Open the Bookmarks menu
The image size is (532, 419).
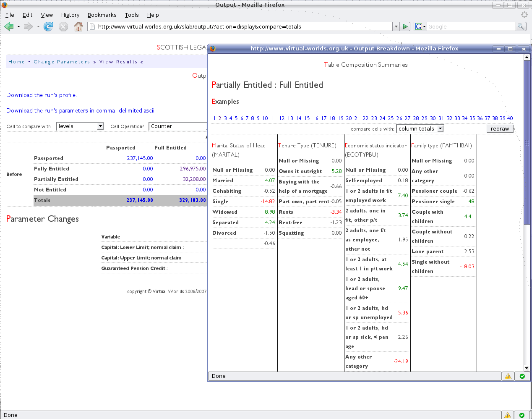(102, 15)
